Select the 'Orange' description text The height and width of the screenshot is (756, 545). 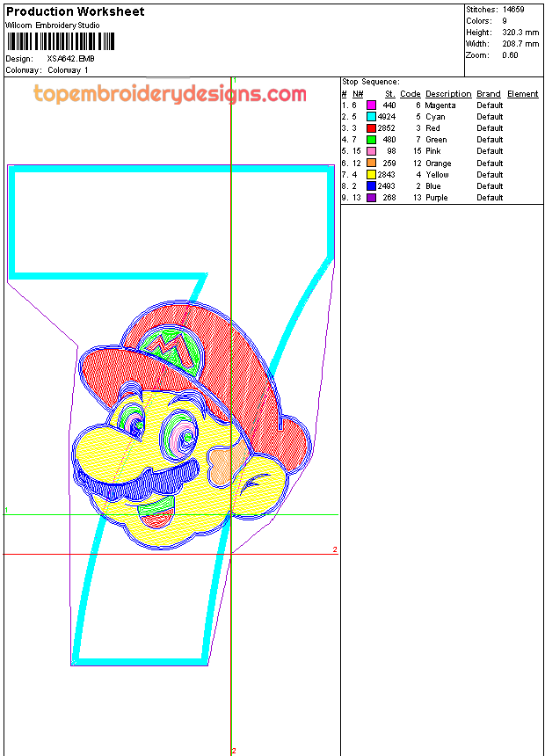(x=439, y=164)
